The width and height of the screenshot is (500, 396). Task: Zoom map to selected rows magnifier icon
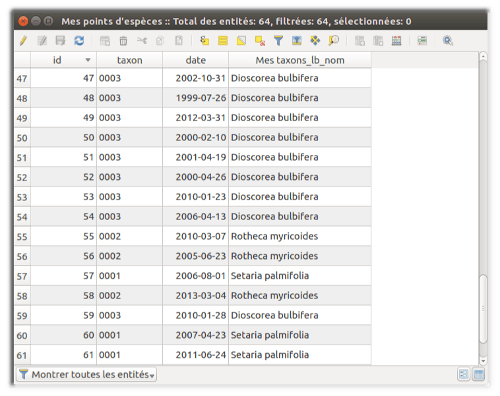click(334, 41)
